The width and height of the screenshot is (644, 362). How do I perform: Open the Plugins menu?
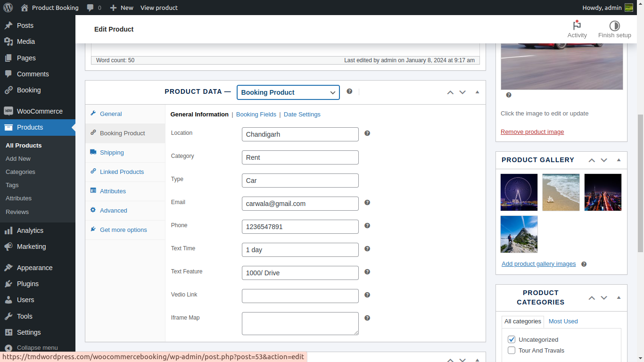(x=38, y=284)
